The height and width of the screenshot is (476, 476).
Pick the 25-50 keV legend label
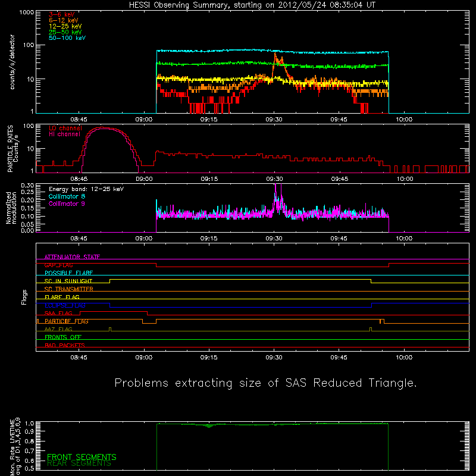click(x=65, y=32)
